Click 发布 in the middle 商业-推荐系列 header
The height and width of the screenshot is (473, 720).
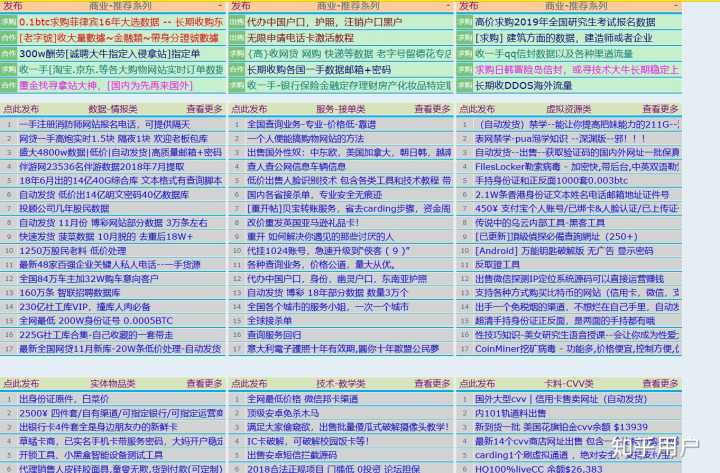click(241, 6)
